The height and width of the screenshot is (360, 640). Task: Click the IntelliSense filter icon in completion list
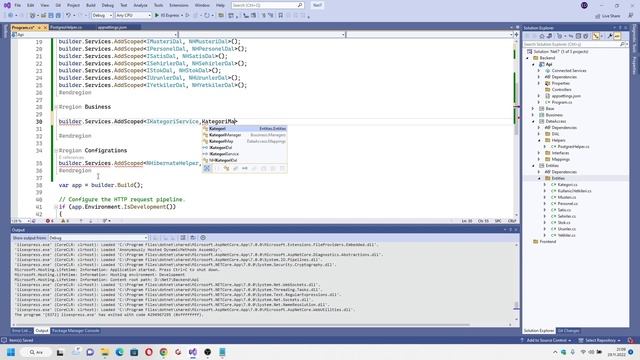click(x=207, y=169)
